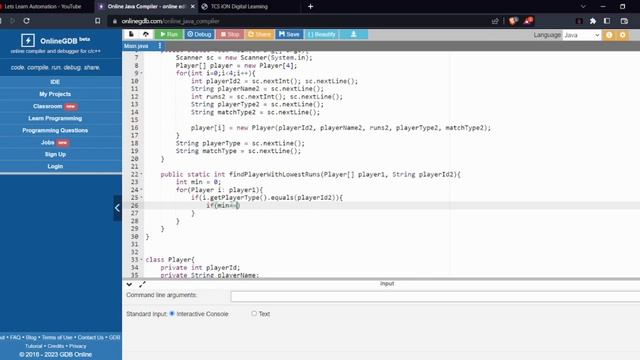640x360 pixels.
Task: Open the Language dropdown set to Java
Action: (581, 35)
